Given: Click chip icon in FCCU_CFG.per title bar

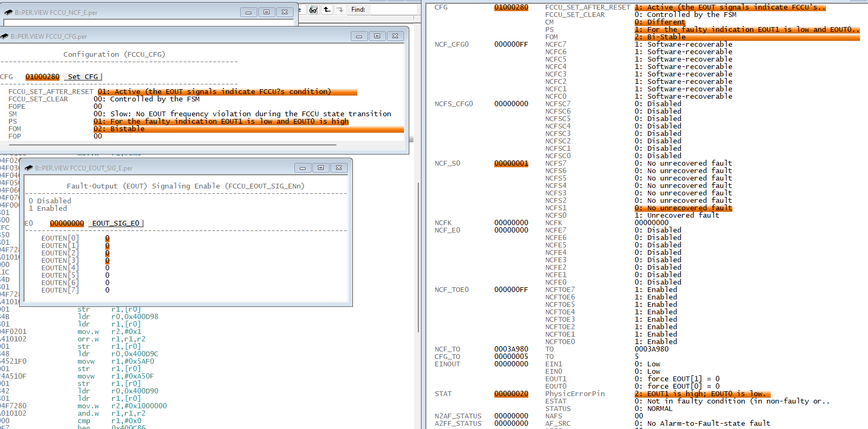Looking at the screenshot, I should (x=5, y=37).
